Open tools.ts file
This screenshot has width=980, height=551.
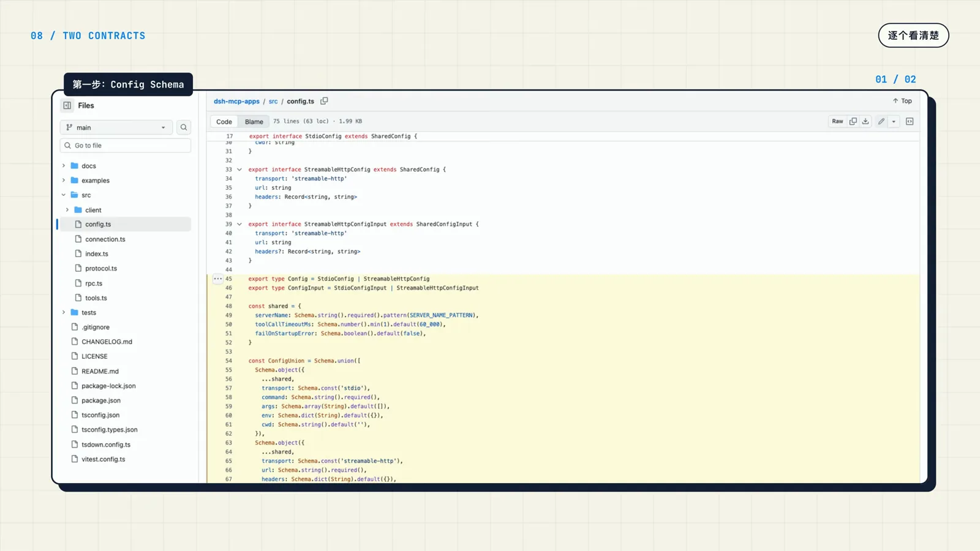pyautogui.click(x=96, y=298)
